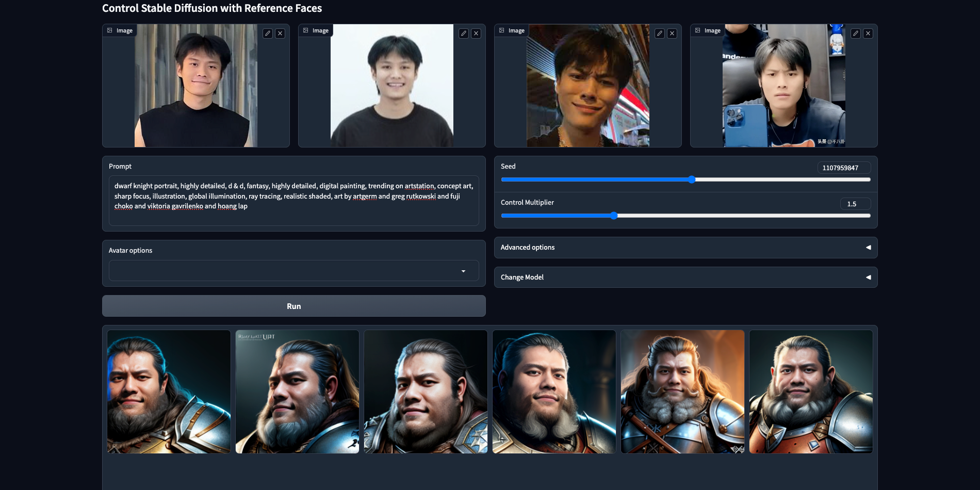Click the Seed slider handle

pos(692,179)
